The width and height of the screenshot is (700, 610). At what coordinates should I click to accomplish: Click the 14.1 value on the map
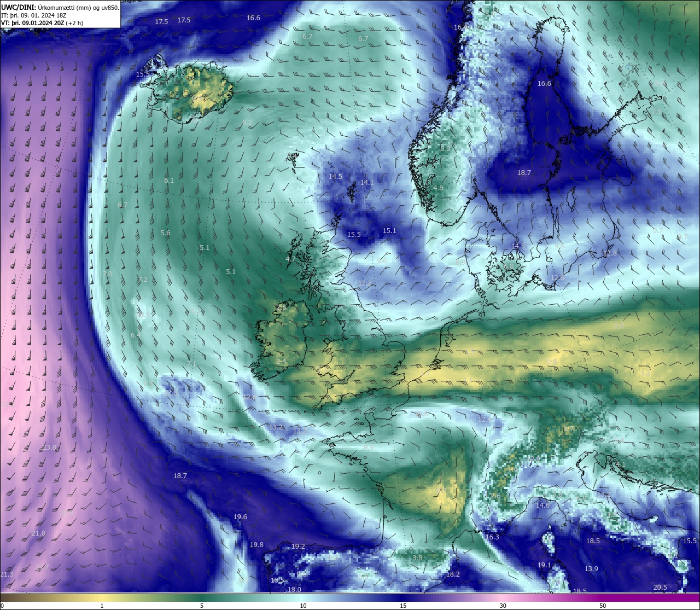[x=367, y=182]
